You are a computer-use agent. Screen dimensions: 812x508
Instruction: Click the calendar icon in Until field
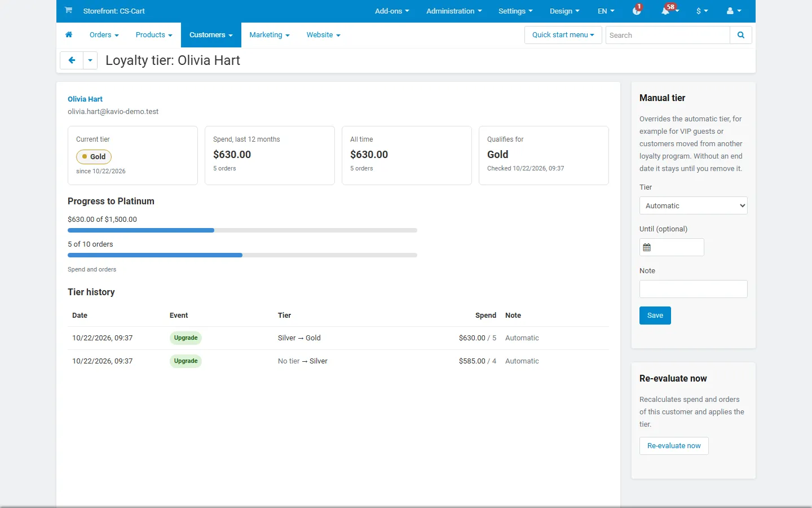pyautogui.click(x=647, y=247)
